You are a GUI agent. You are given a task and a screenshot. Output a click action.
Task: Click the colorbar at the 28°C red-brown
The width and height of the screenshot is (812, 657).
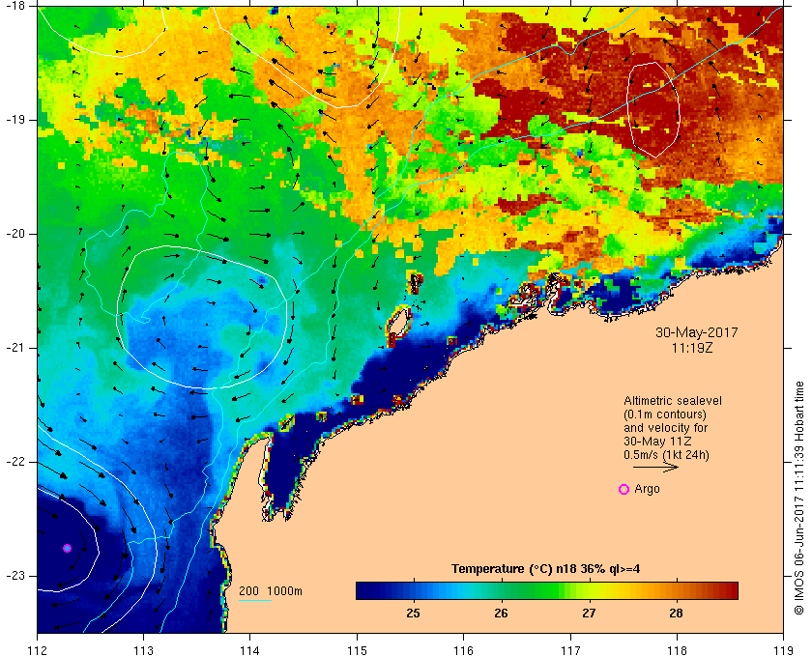(x=677, y=590)
